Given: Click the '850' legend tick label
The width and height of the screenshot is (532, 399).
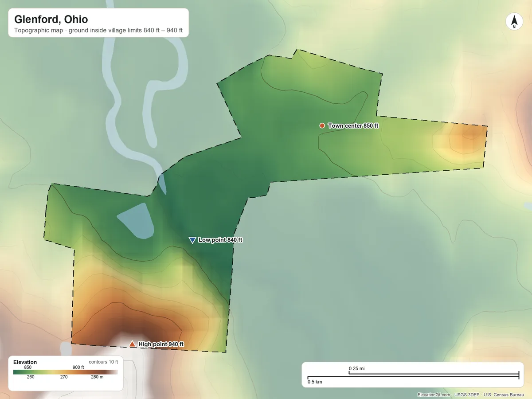Looking at the screenshot, I should click(x=27, y=367).
